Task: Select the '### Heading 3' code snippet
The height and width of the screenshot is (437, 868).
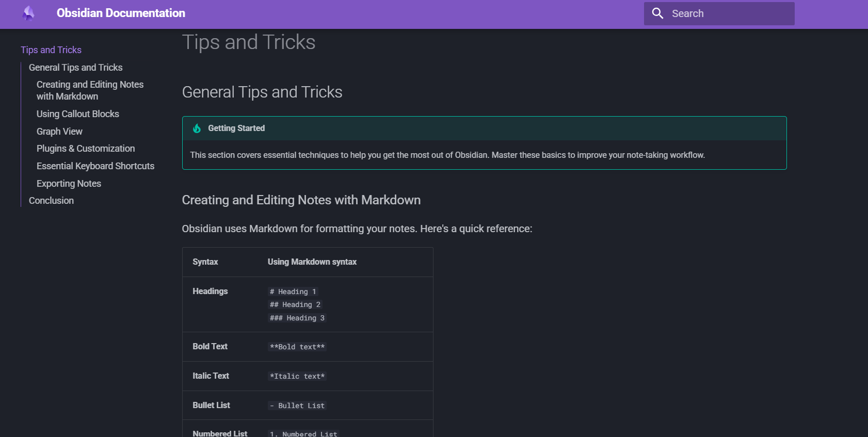Action: tap(297, 318)
